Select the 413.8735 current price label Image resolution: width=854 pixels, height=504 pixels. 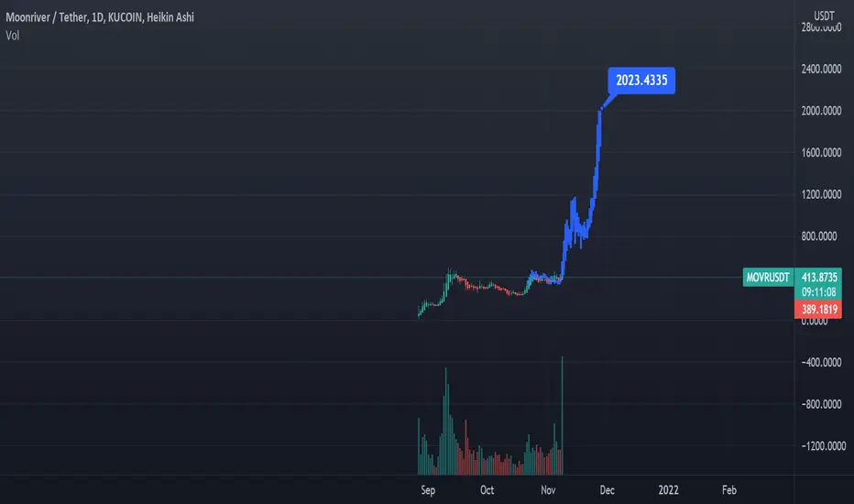pyautogui.click(x=818, y=278)
